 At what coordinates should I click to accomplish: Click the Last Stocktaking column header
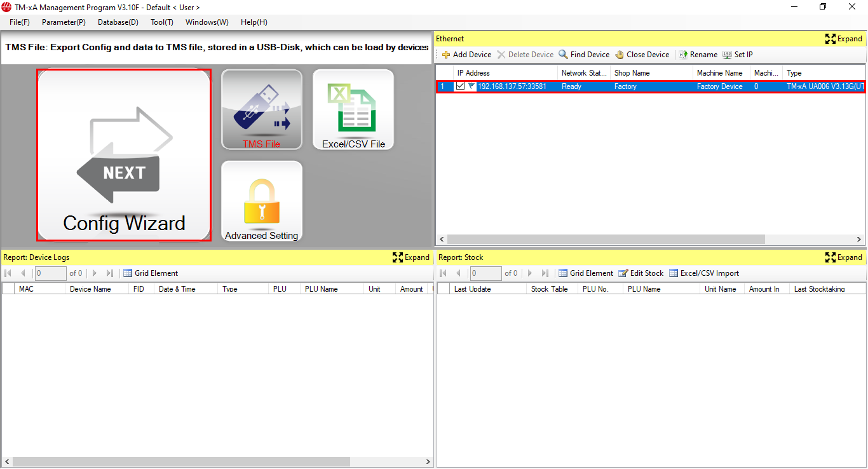pos(827,289)
